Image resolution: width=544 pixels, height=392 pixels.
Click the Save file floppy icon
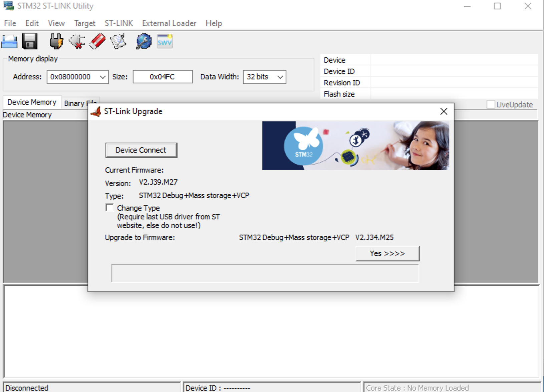click(x=30, y=41)
